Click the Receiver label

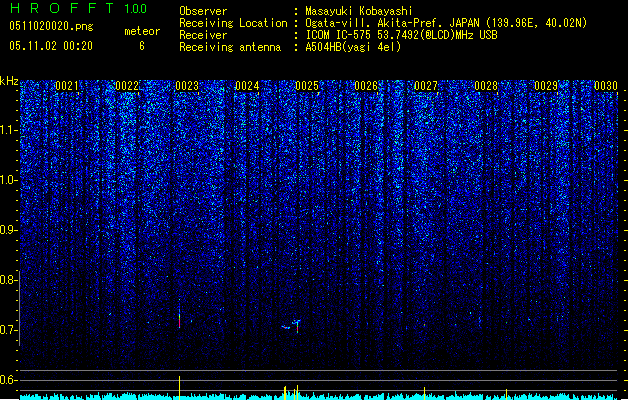coord(203,35)
